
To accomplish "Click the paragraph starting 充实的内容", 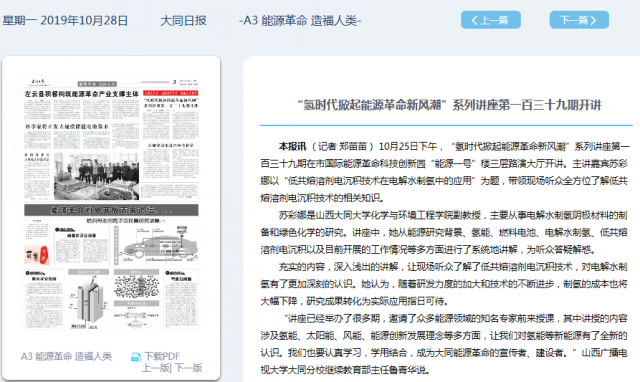I will tap(444, 284).
